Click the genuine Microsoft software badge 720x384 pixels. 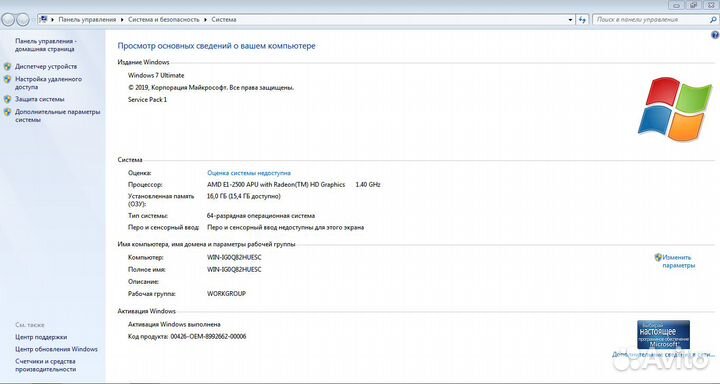664,334
